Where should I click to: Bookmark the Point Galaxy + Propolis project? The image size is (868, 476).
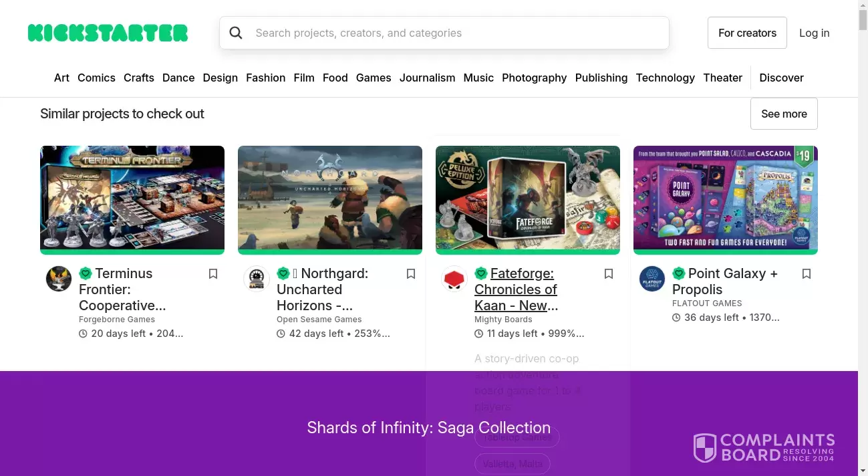[807, 274]
